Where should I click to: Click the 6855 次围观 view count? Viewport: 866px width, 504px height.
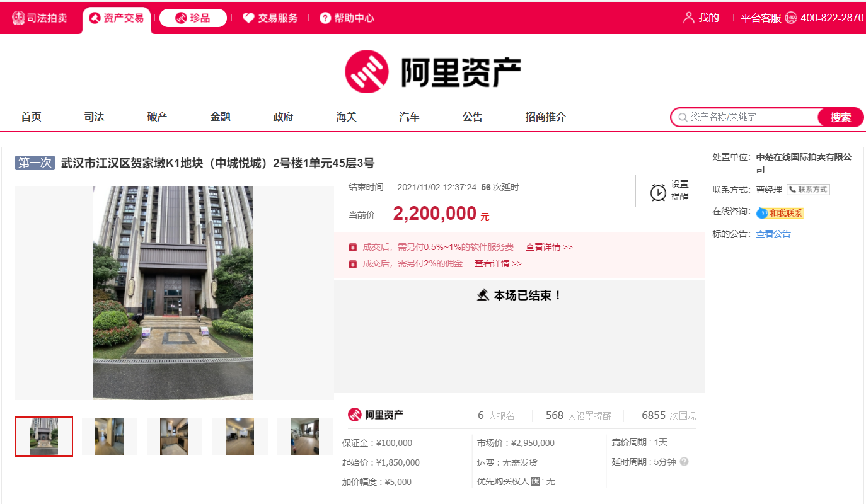669,415
